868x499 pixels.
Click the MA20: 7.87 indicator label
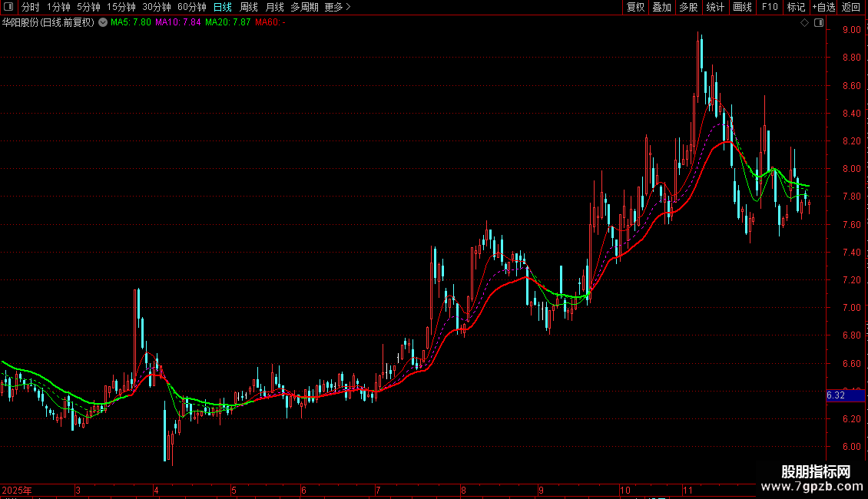point(227,23)
